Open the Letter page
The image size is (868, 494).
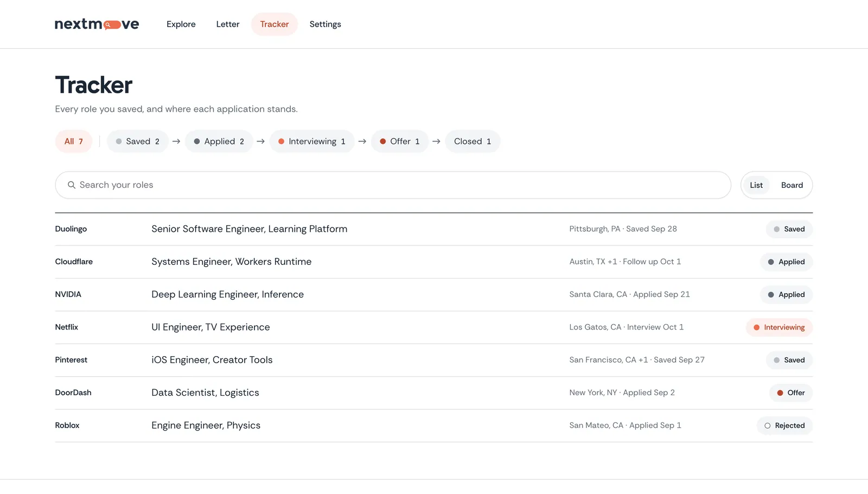pyautogui.click(x=228, y=24)
